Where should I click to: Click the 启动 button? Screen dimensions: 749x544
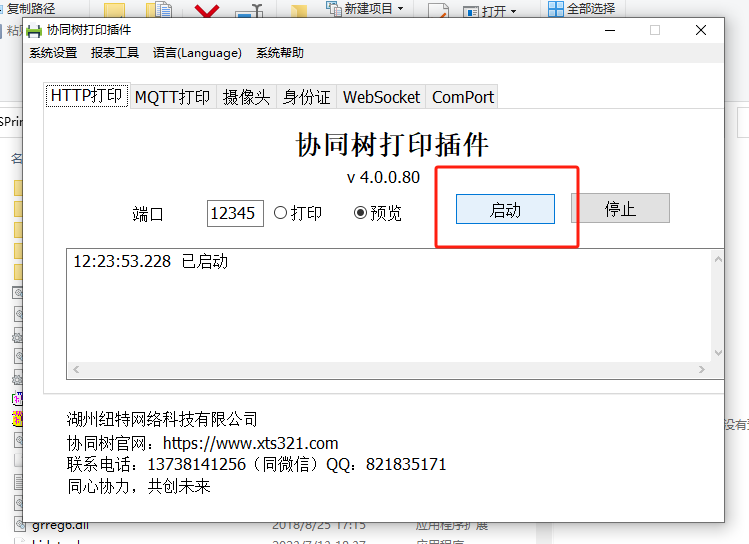[x=505, y=209]
